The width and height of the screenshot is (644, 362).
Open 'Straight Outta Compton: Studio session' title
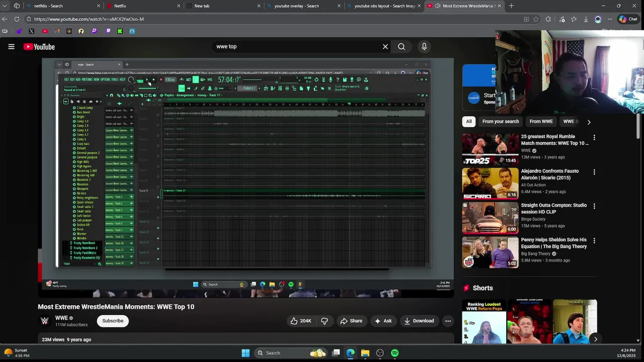coord(553,209)
